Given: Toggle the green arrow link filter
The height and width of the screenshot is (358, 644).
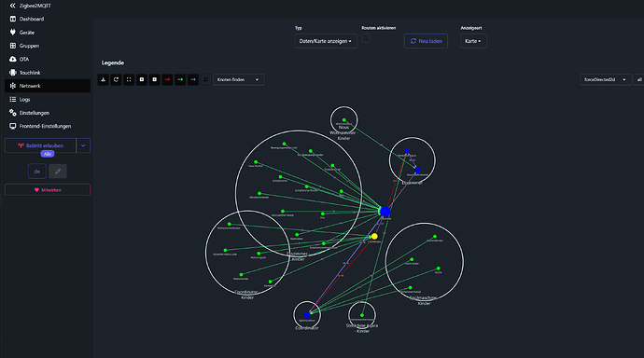Looking at the screenshot, I should [180, 79].
